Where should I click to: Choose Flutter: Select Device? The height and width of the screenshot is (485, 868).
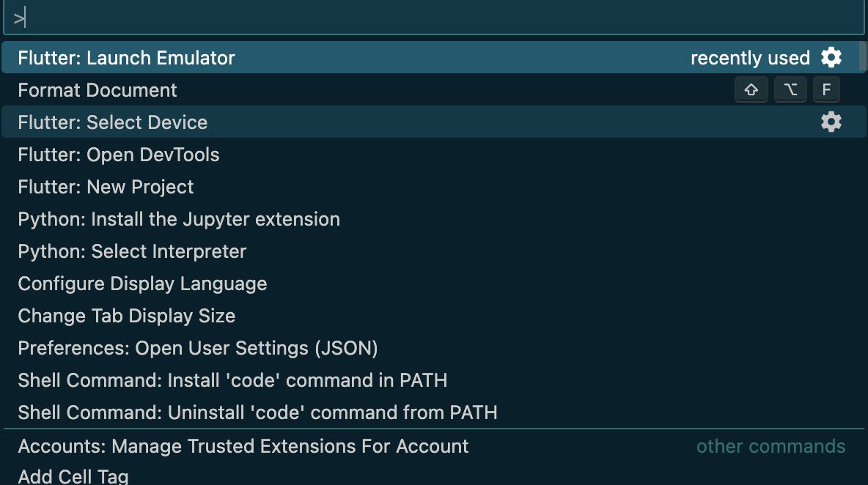click(113, 122)
